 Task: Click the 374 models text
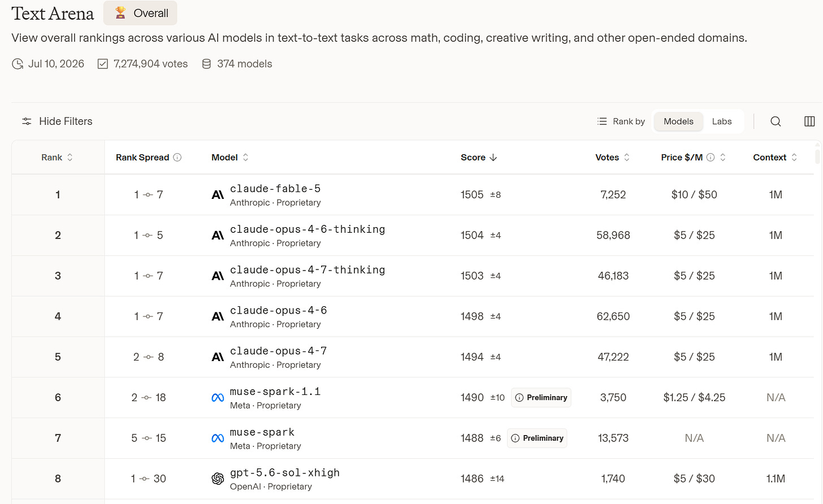click(x=245, y=64)
